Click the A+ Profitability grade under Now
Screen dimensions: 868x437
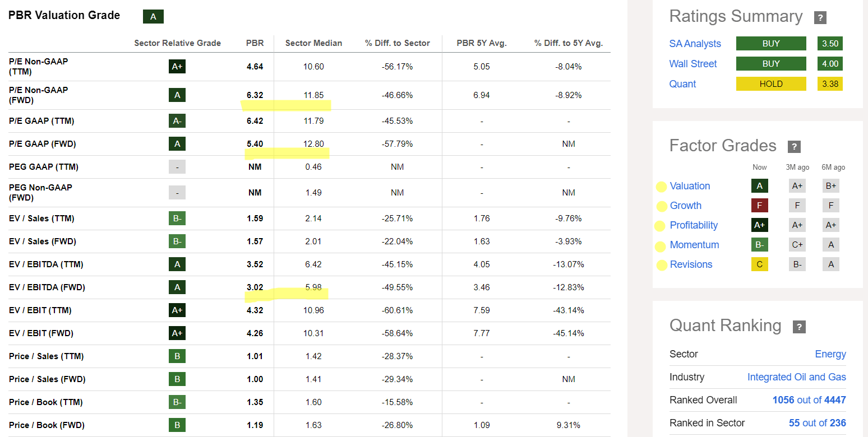pyautogui.click(x=759, y=225)
